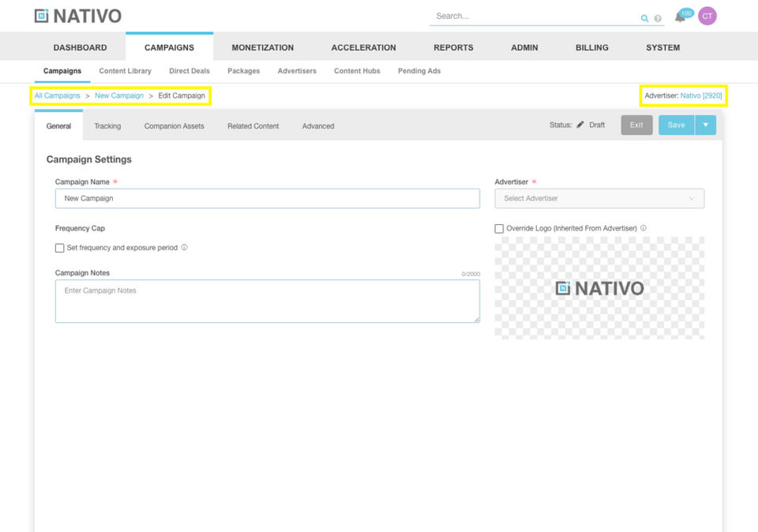The width and height of the screenshot is (758, 532).
Task: Click the Campaign Name input field
Action: [x=268, y=199]
